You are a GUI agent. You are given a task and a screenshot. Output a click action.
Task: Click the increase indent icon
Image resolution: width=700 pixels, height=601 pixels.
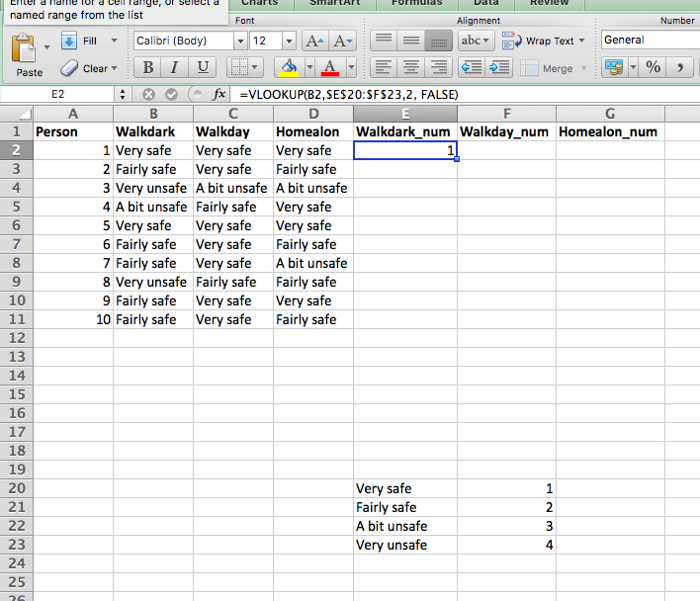(x=500, y=67)
